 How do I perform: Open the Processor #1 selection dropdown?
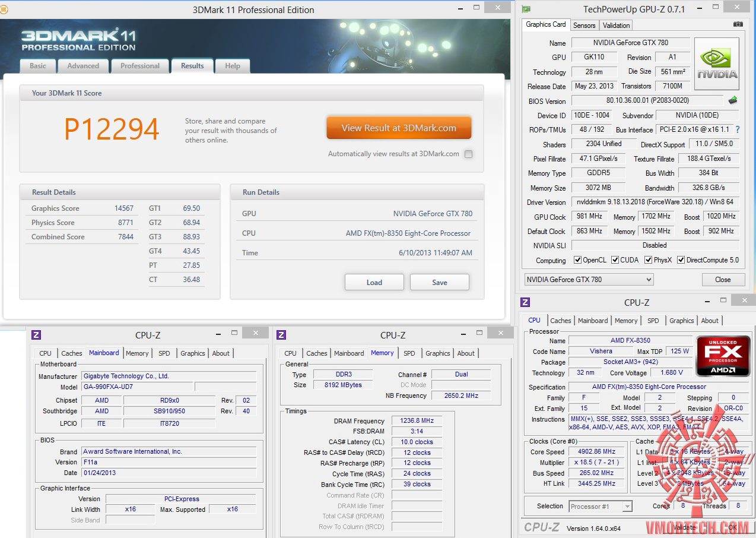click(601, 507)
